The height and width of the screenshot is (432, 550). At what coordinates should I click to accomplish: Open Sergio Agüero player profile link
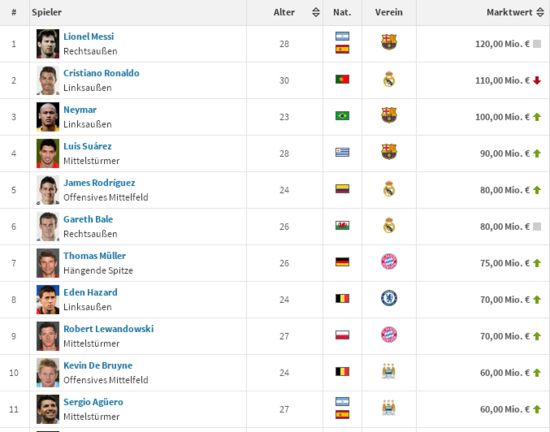tap(93, 402)
